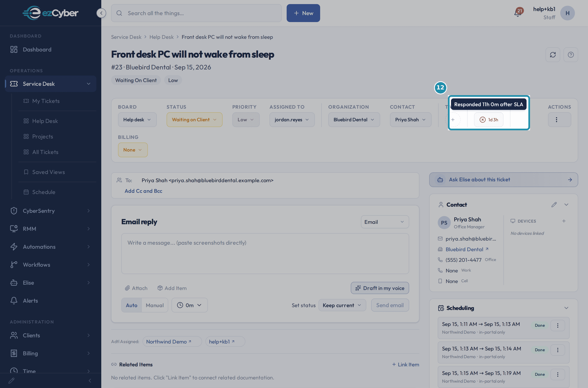588x388 pixels.
Task: Click Send email
Action: (390, 305)
